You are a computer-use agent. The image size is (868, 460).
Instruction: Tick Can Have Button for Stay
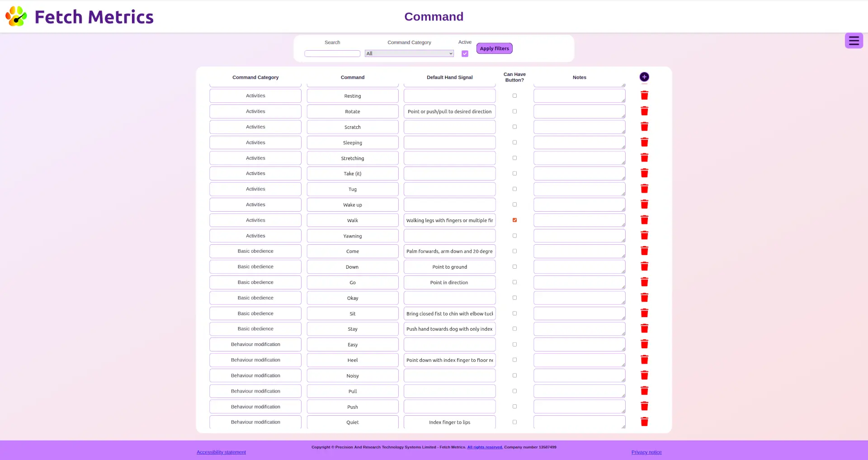(514, 329)
